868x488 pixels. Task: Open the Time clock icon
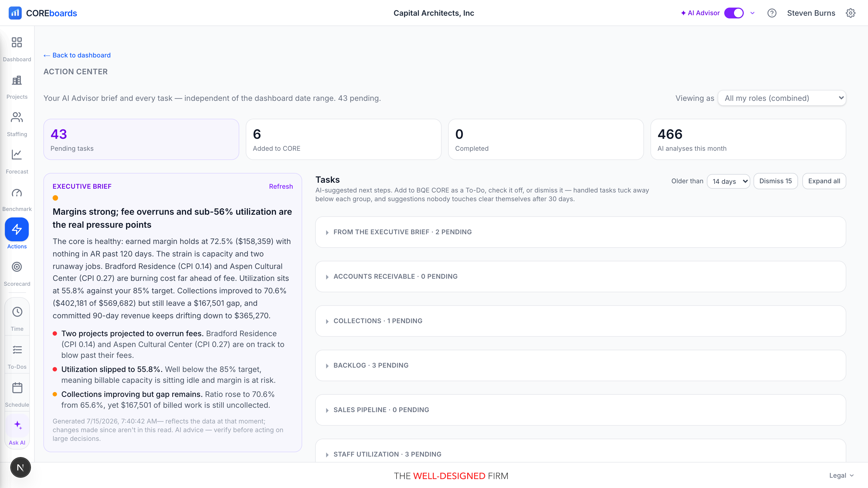coord(17,312)
